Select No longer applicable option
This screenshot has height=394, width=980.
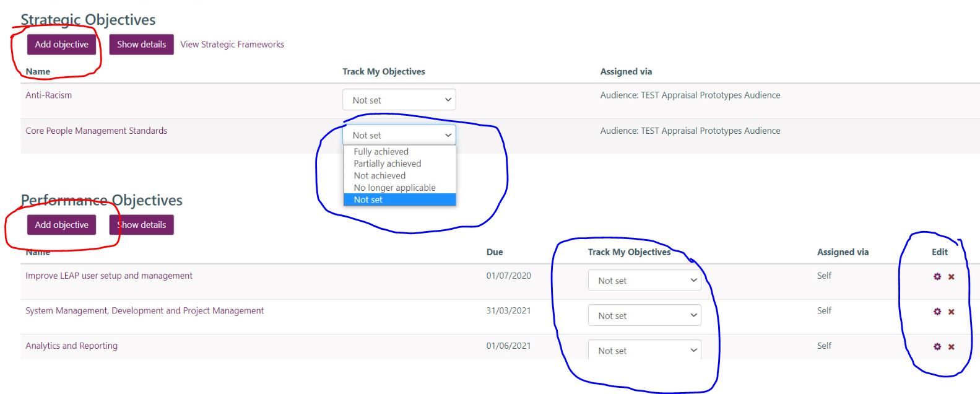click(394, 188)
